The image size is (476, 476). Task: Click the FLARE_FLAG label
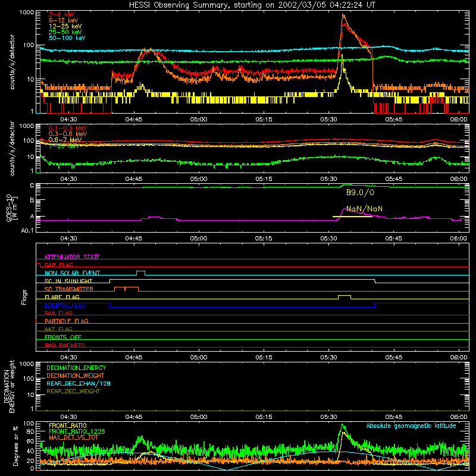pos(62,297)
